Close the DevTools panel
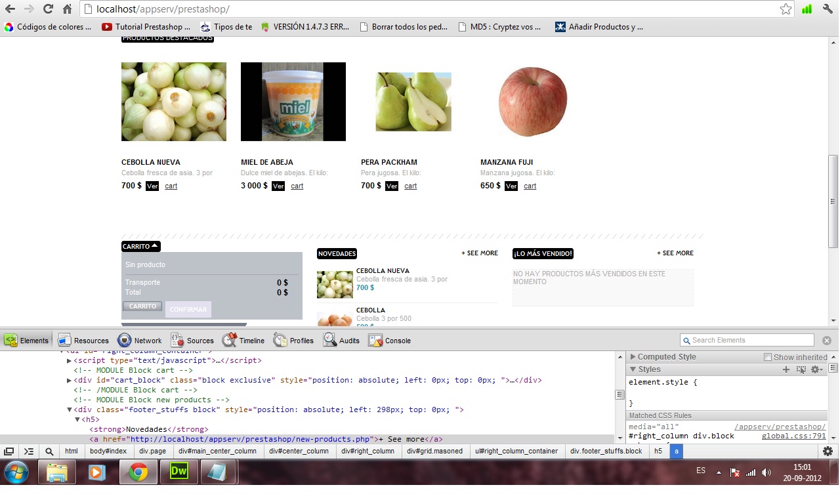Screen dimensions: 840x504 click(x=827, y=341)
